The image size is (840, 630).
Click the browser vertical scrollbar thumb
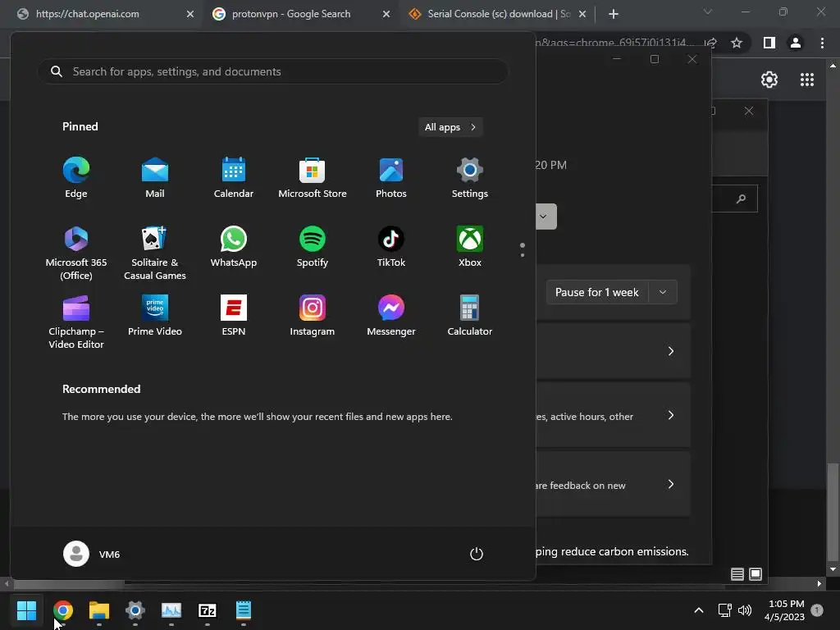(x=833, y=512)
